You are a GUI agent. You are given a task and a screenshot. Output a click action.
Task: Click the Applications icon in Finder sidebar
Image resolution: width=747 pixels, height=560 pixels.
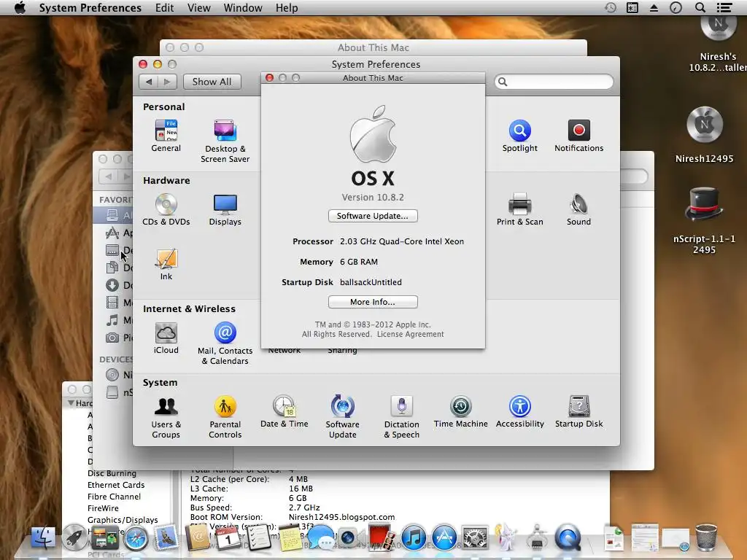click(x=112, y=233)
